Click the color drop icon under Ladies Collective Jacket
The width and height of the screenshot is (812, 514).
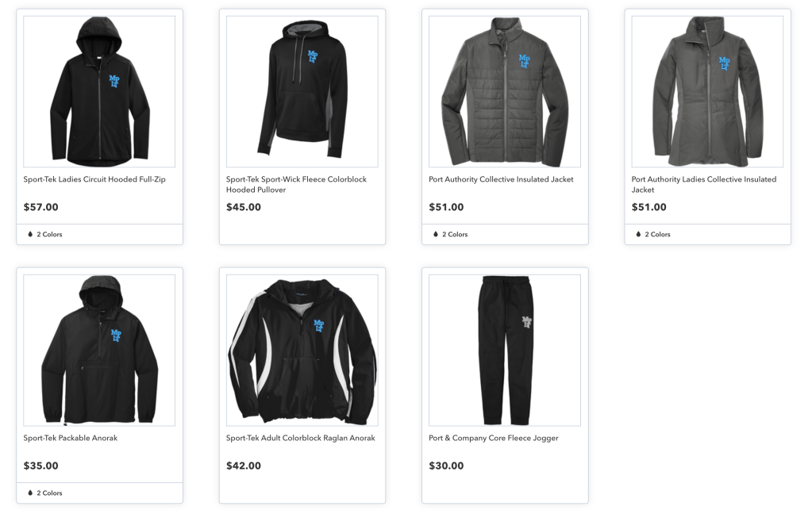[x=638, y=234]
